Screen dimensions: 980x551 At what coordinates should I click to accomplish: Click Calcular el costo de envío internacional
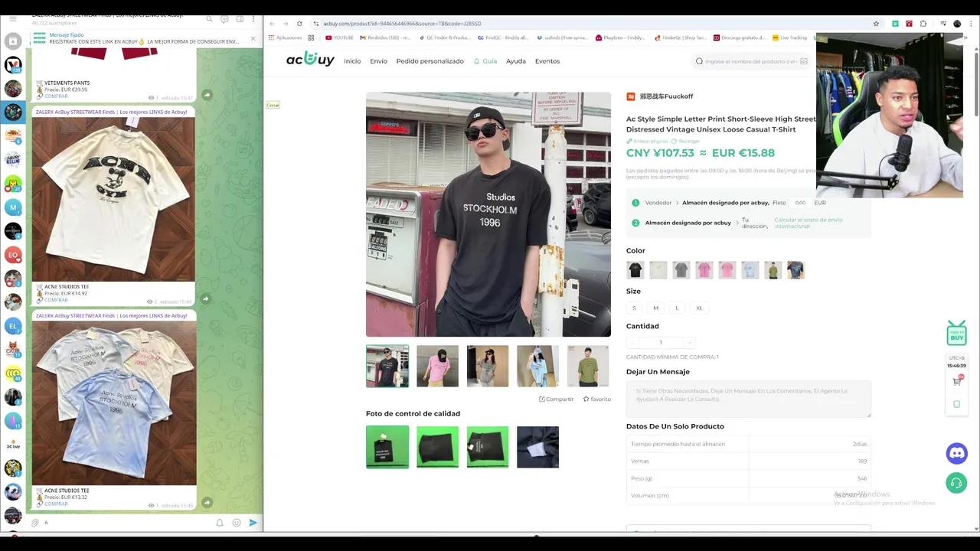pos(808,223)
